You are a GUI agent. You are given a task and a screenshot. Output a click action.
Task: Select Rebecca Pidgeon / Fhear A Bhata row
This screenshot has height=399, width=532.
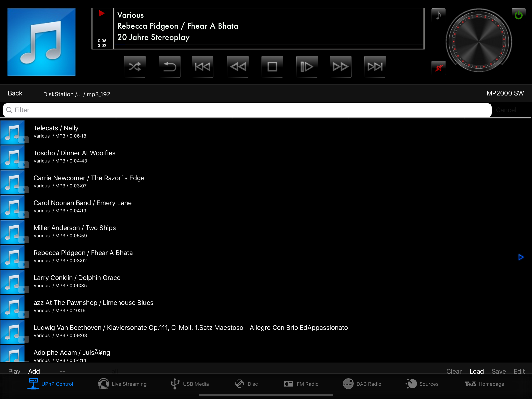click(266, 257)
